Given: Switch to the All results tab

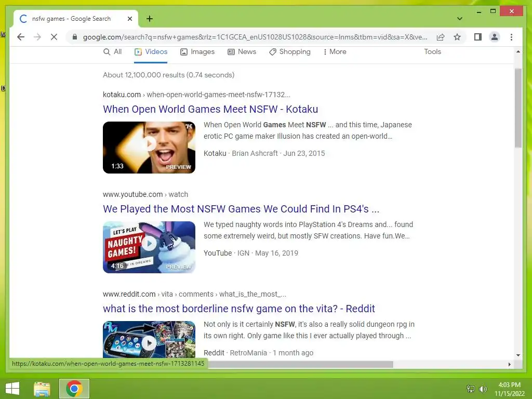Looking at the screenshot, I should click(112, 51).
